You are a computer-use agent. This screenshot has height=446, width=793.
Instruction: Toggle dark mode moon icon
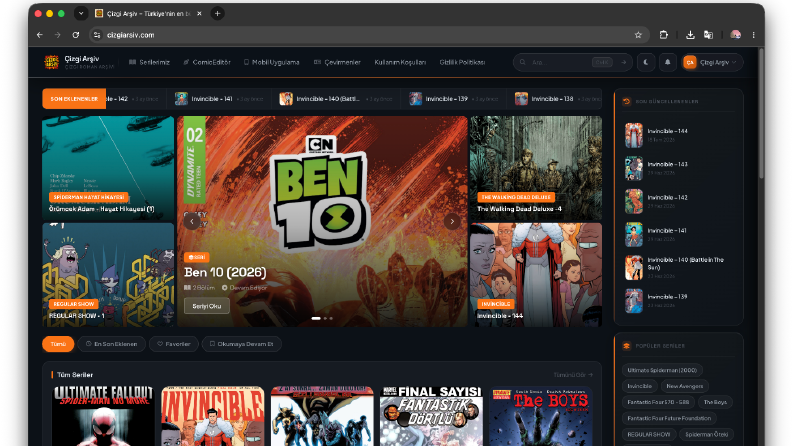(646, 62)
